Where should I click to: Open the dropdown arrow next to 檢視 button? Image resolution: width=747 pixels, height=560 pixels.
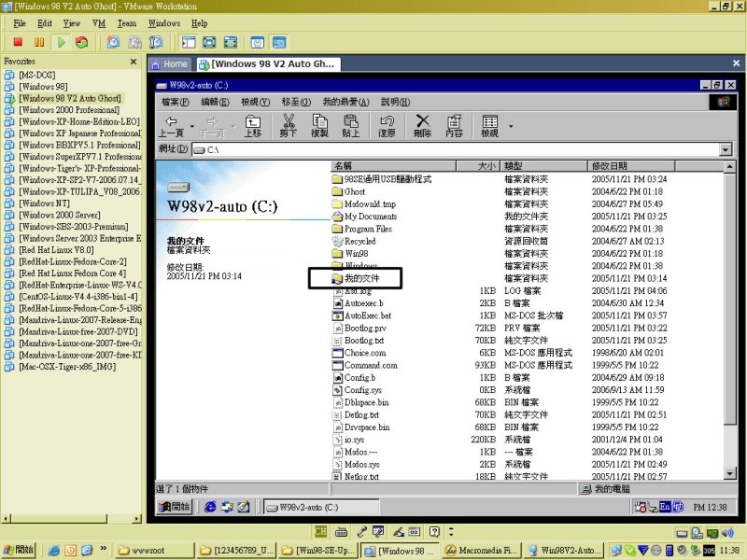511,126
